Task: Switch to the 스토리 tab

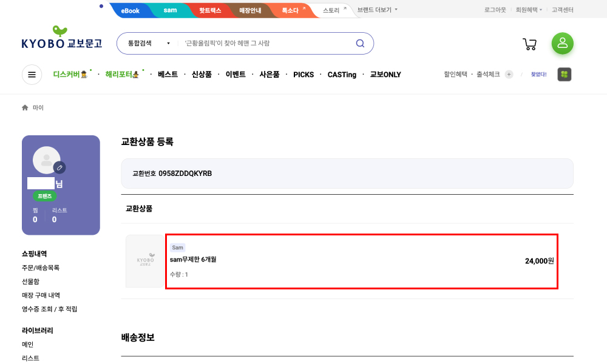Action: tap(331, 10)
